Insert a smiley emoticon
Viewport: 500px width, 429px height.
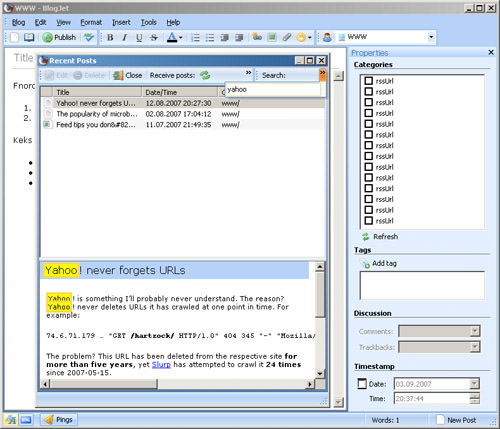coord(301,38)
